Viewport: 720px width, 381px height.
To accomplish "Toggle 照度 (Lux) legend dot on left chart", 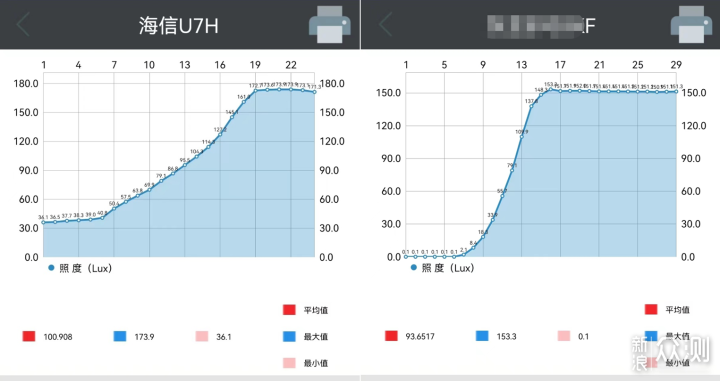I will [51, 268].
